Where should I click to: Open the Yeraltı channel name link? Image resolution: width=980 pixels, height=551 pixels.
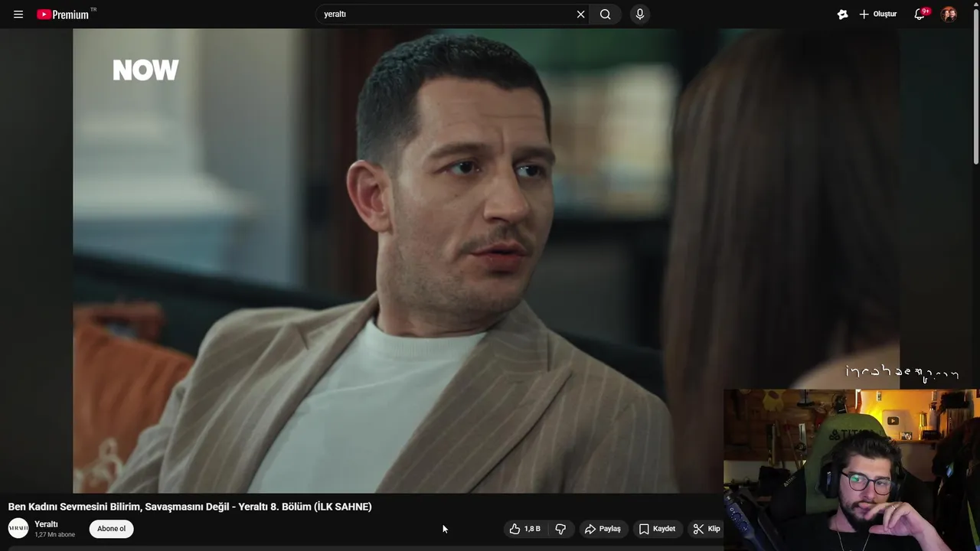(46, 524)
